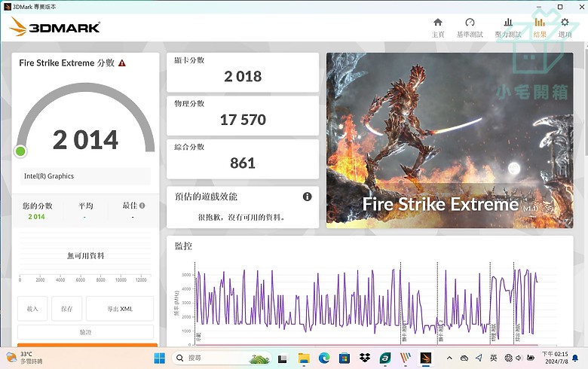Click the 平均 column label
This screenshot has height=369, width=588.
coord(85,206)
